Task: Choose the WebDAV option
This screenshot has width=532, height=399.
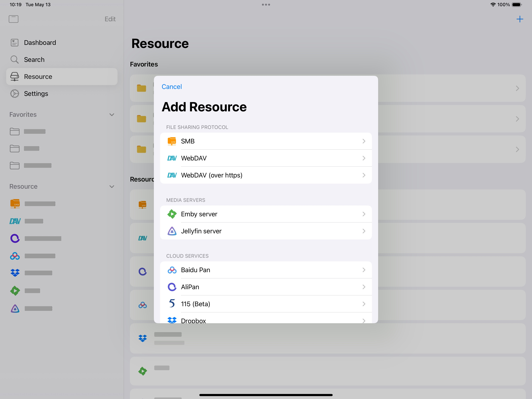Action: pyautogui.click(x=266, y=158)
